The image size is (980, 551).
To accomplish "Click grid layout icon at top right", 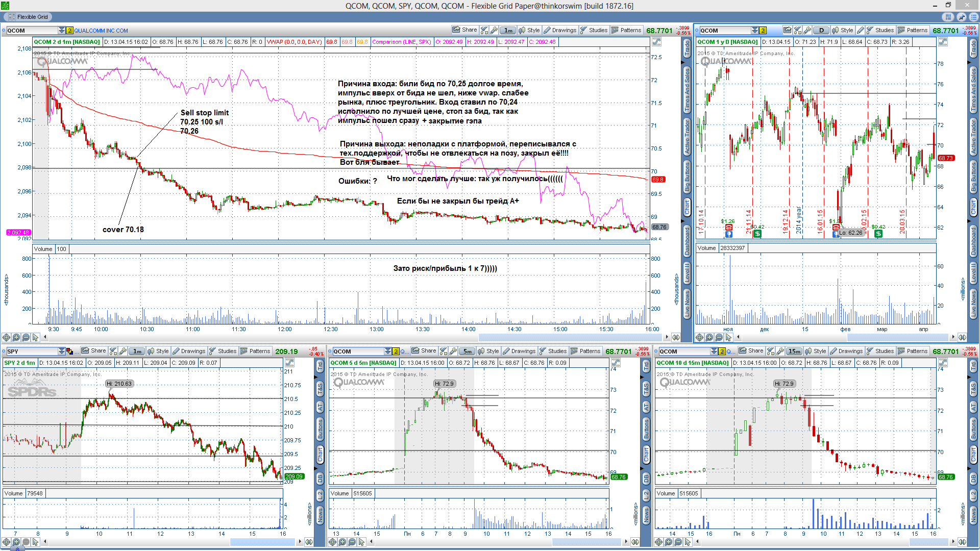I will pyautogui.click(x=949, y=17).
